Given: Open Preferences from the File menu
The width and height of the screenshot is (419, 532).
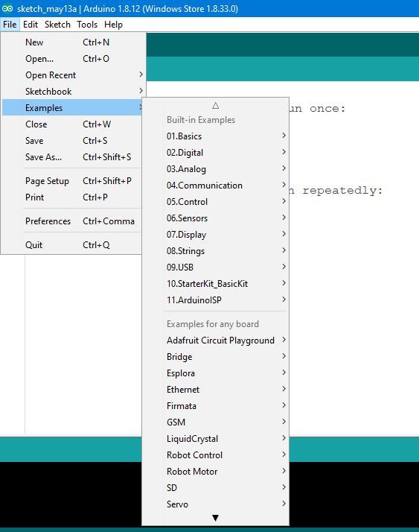Looking at the screenshot, I should (x=72, y=221).
